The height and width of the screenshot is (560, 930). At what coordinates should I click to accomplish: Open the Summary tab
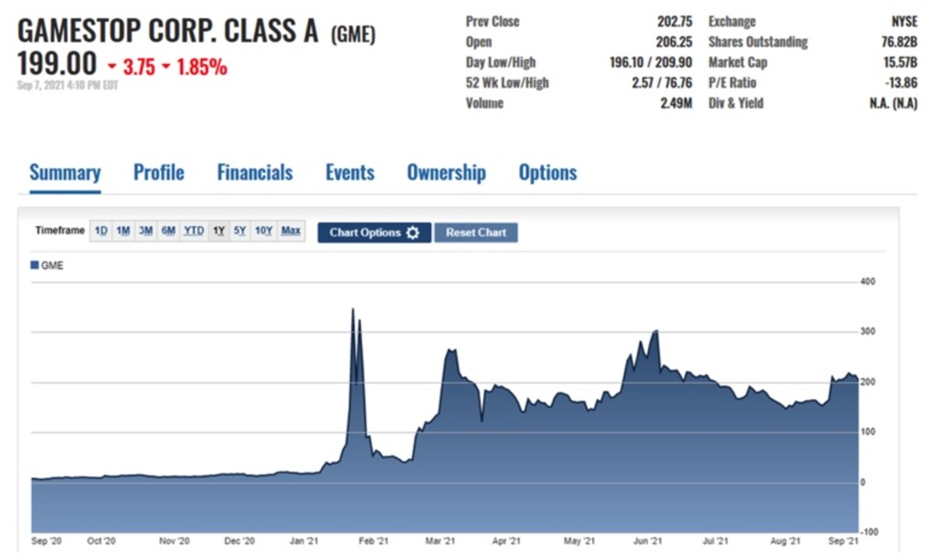[x=65, y=172]
